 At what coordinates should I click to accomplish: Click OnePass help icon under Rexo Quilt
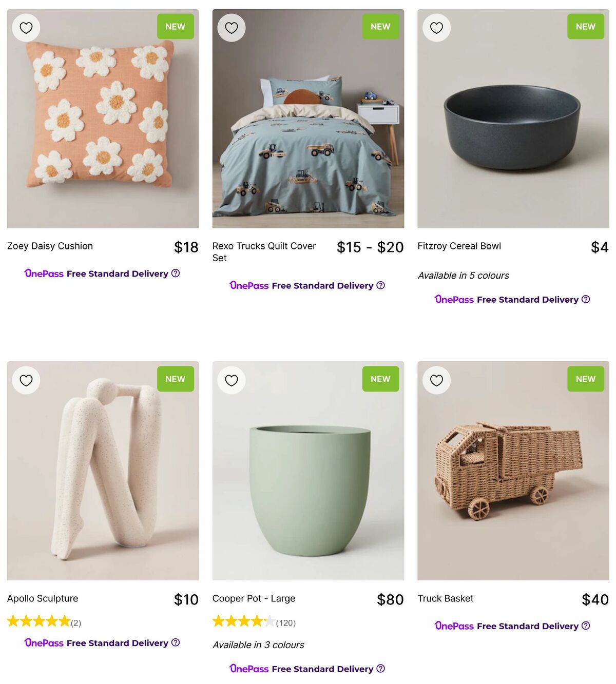381,285
